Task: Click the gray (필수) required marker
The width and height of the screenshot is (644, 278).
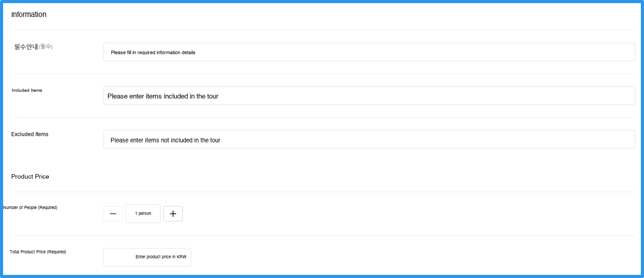Action: tap(46, 47)
